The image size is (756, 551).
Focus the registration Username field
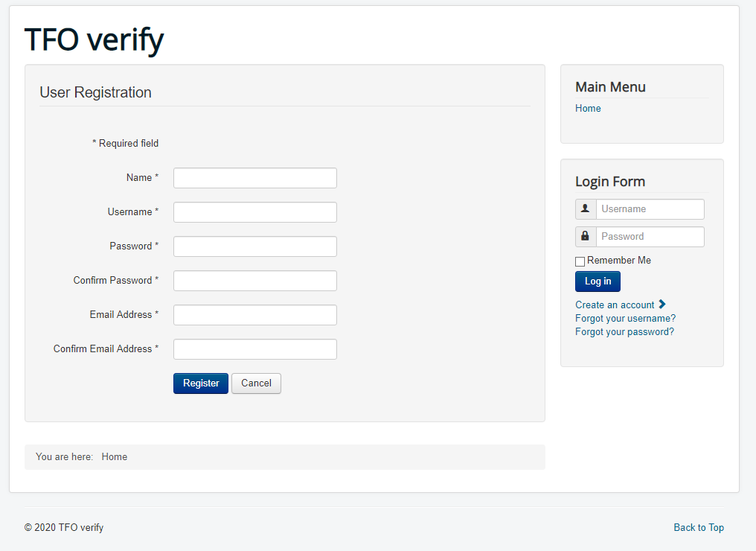(255, 212)
